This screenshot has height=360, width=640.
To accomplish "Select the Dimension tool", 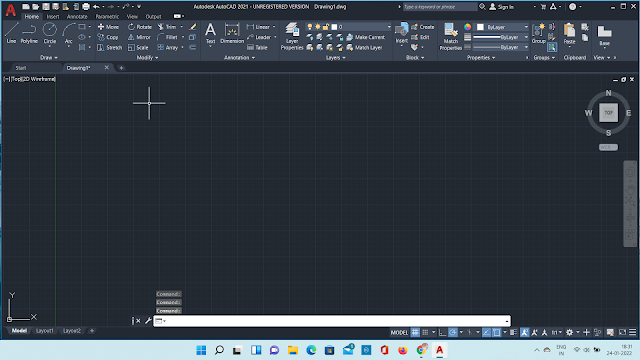I will pos(232,33).
